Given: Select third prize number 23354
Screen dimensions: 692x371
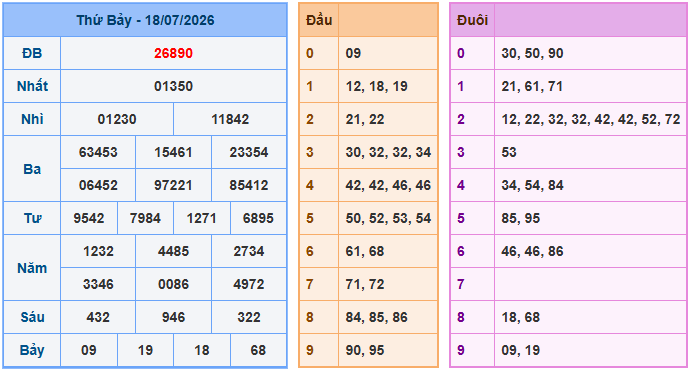Looking at the screenshot, I should click(249, 152).
